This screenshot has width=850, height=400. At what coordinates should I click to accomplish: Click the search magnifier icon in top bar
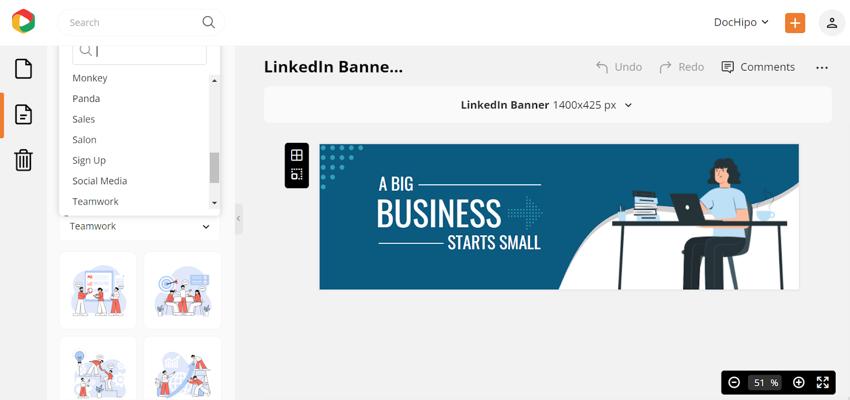[208, 22]
